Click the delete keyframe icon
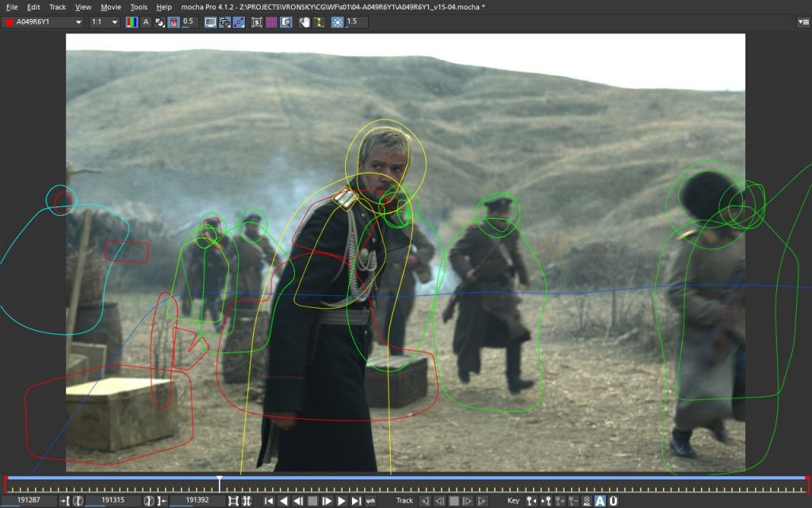Viewport: 812px width, 508px height. point(573,501)
